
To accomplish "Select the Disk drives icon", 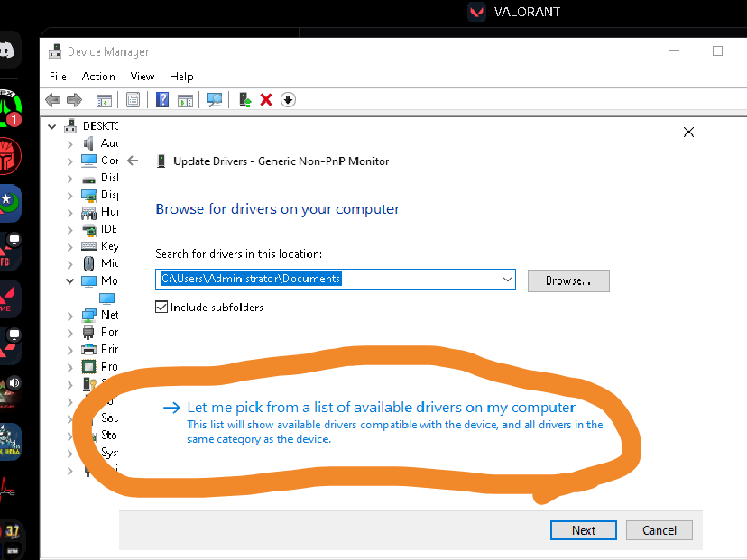I will (88, 180).
